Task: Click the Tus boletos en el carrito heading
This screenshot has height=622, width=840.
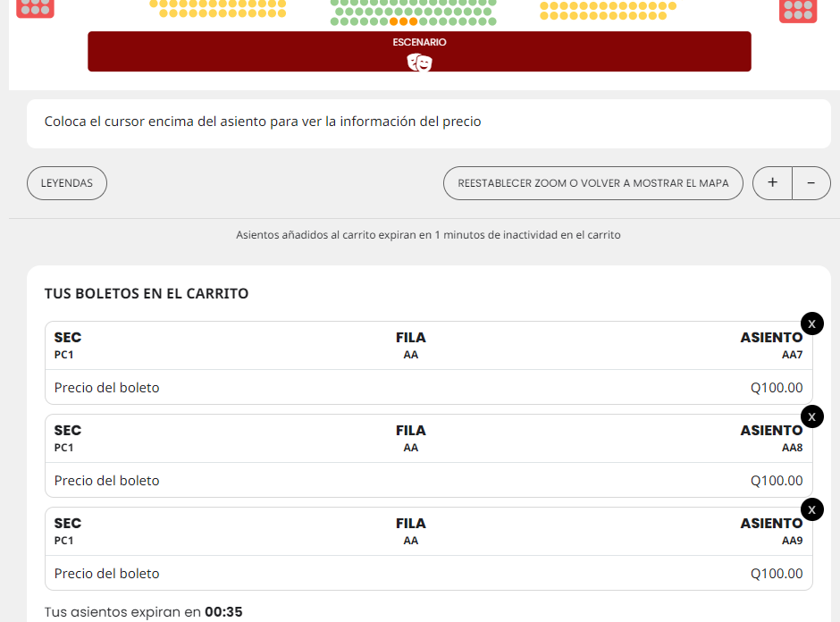Action: pyautogui.click(x=147, y=294)
